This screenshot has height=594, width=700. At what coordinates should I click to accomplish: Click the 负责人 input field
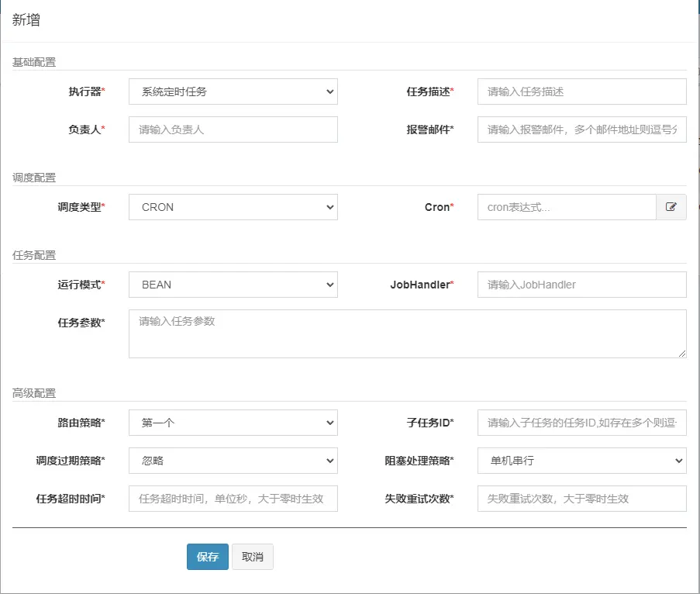pos(233,130)
